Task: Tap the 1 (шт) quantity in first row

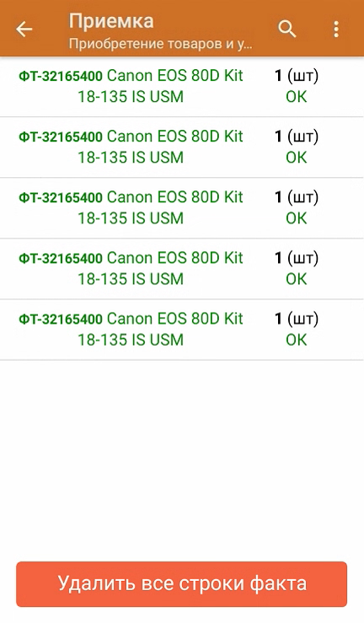Action: click(x=296, y=76)
